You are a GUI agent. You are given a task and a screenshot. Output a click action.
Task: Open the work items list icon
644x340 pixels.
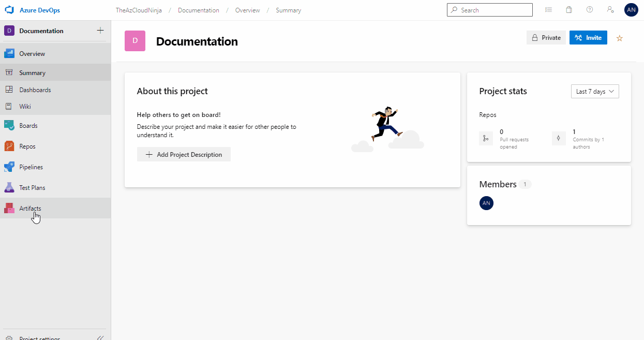point(548,10)
